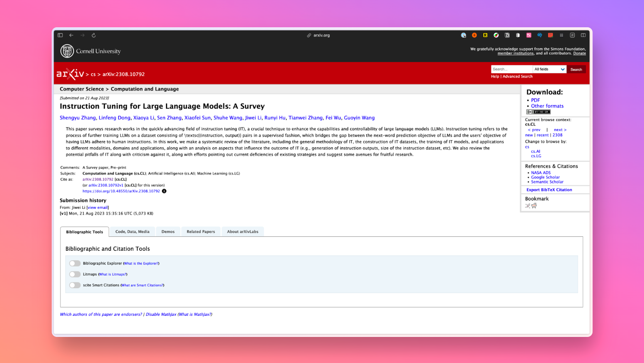Click Disable MathJax link

[x=161, y=314]
